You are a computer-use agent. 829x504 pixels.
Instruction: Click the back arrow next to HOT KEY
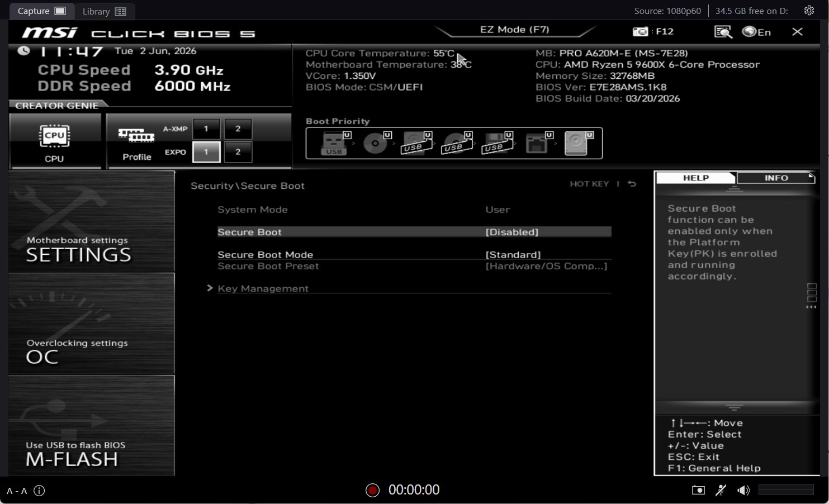pyautogui.click(x=632, y=184)
